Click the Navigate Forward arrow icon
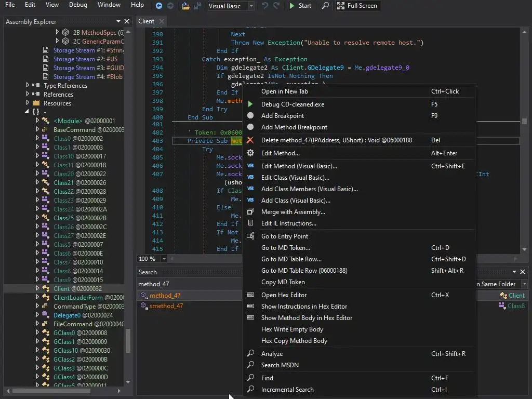Image resolution: width=532 pixels, height=399 pixels. 170,6
